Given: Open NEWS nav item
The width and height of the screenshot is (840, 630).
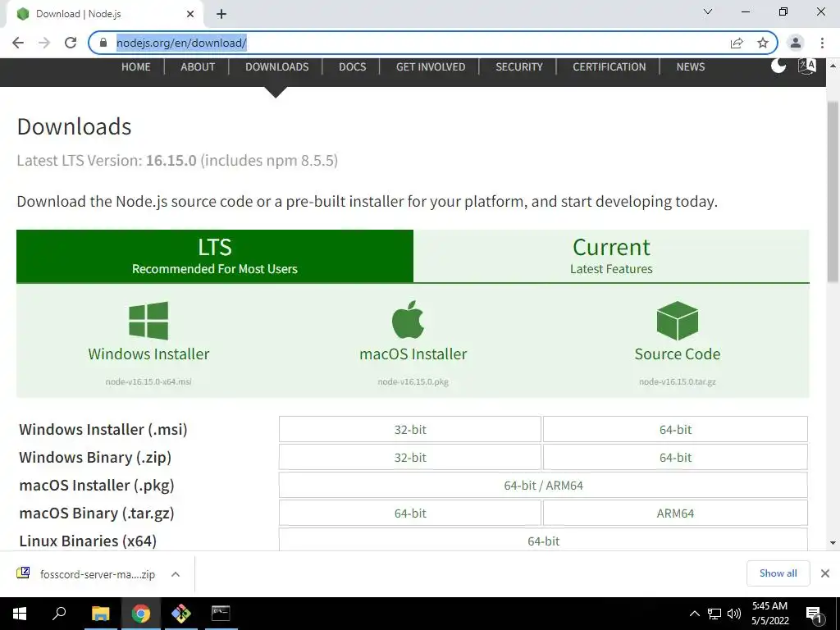Looking at the screenshot, I should point(691,67).
